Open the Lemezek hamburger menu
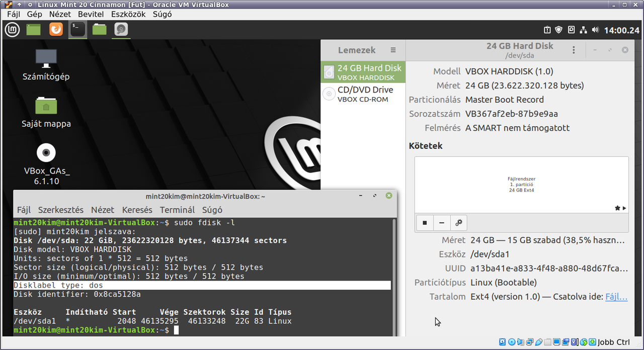 (393, 50)
